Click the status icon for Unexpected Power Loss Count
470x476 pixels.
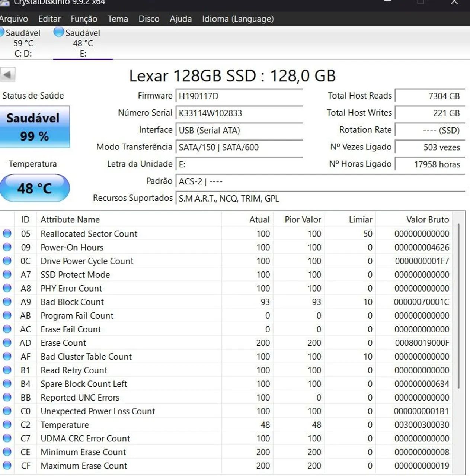pyautogui.click(x=7, y=411)
